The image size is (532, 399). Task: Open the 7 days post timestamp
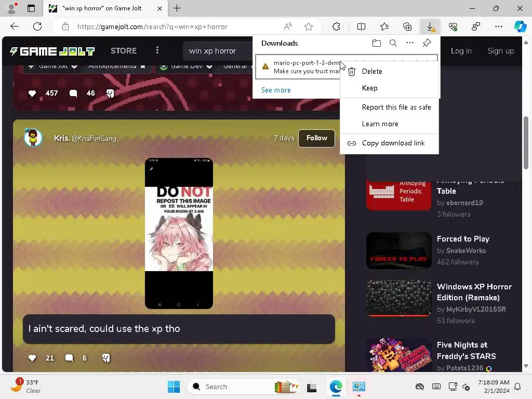point(284,138)
